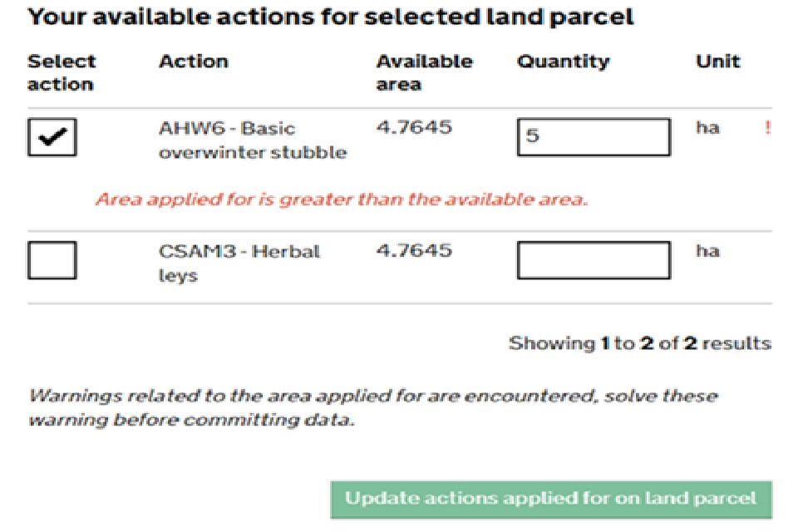
Task: Click the Action column header
Action: 193,62
